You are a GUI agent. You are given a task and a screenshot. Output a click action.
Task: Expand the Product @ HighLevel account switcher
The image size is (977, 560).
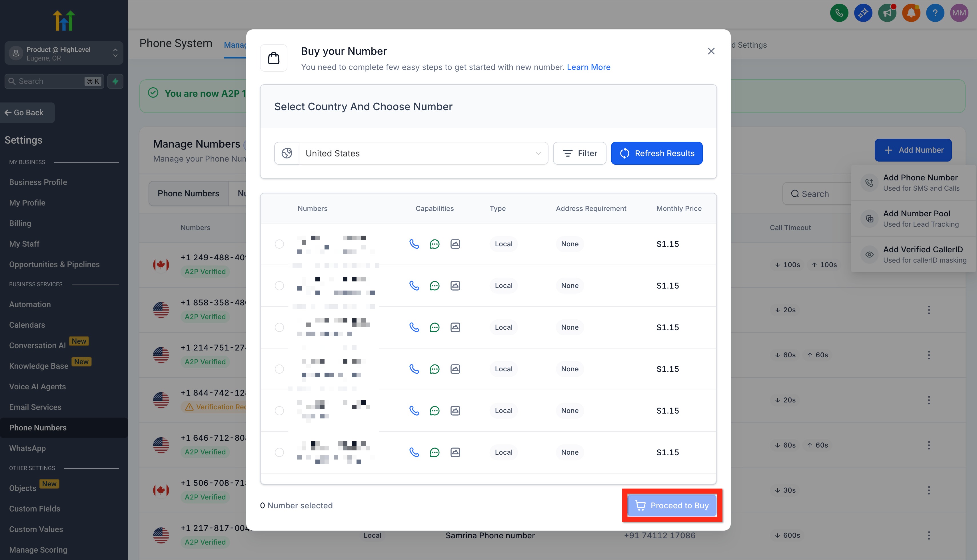pos(64,53)
